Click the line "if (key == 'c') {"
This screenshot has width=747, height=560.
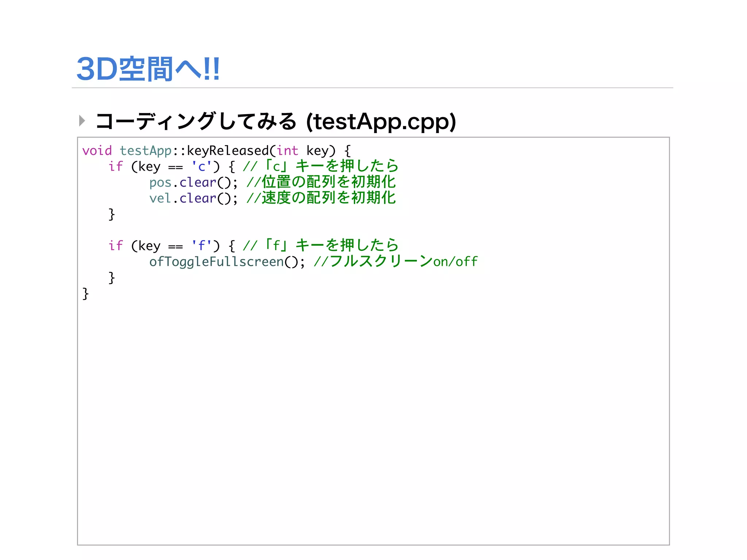172,167
